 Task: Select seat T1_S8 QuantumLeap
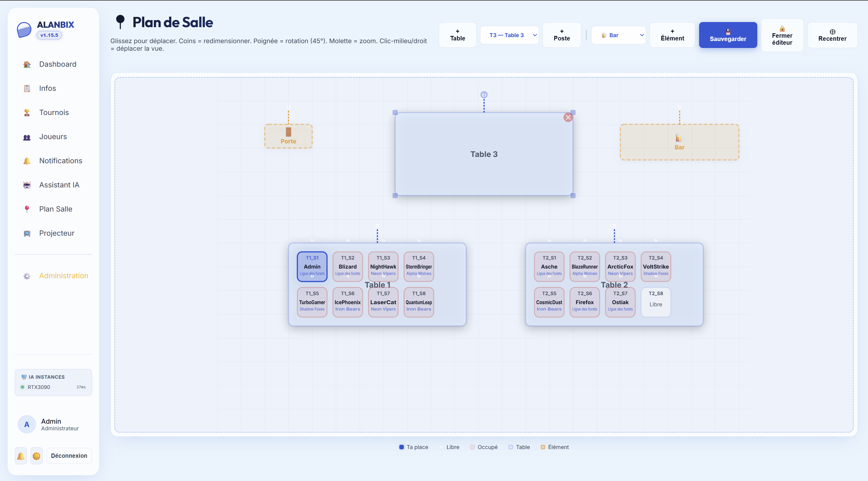pos(419,302)
